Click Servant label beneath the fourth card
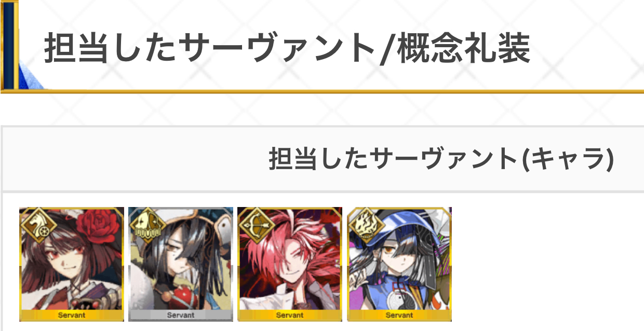644x331 pixels. coord(399,315)
